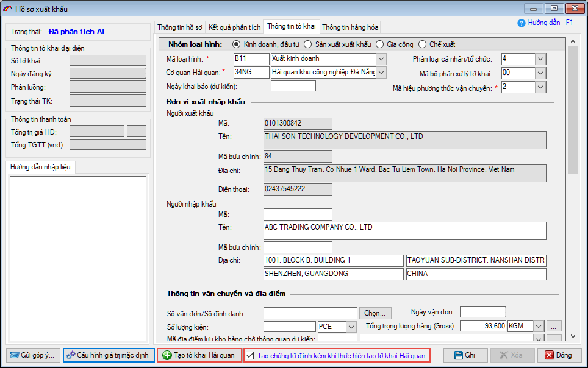Expand the Mã hiệu phương thức vận chuyển dropdown
The width and height of the screenshot is (588, 368).
tap(540, 87)
